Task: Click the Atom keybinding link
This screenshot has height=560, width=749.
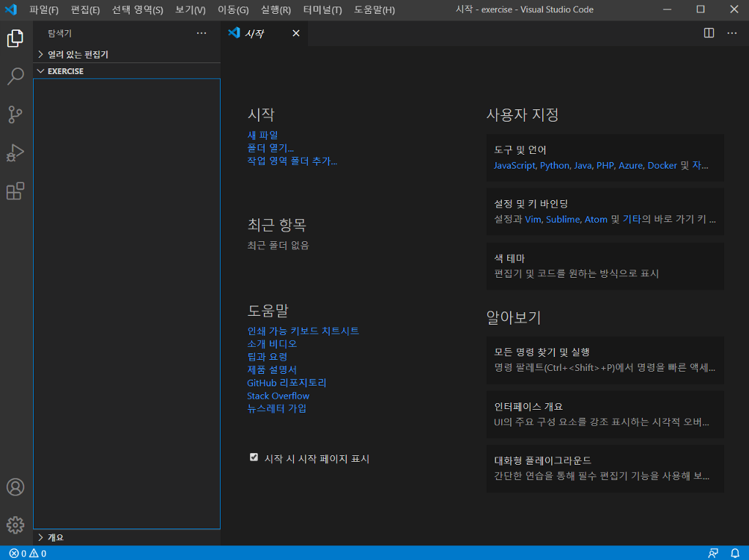Action: [x=596, y=219]
